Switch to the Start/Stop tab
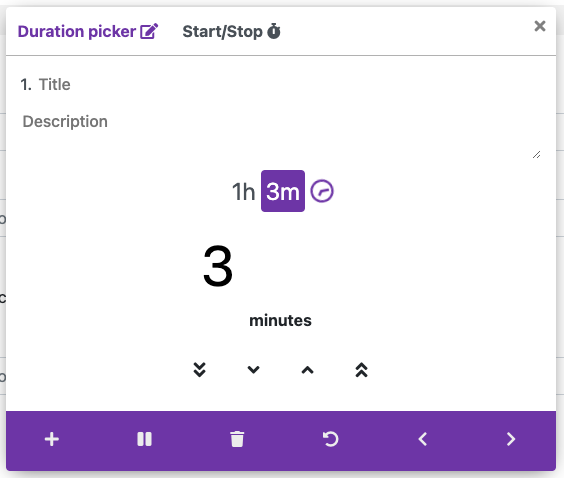 point(231,32)
